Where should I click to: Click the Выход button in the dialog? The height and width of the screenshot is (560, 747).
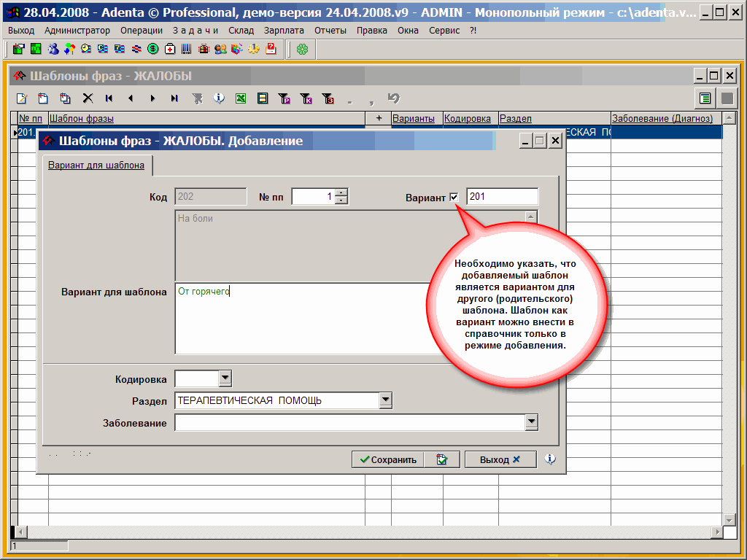click(x=500, y=459)
